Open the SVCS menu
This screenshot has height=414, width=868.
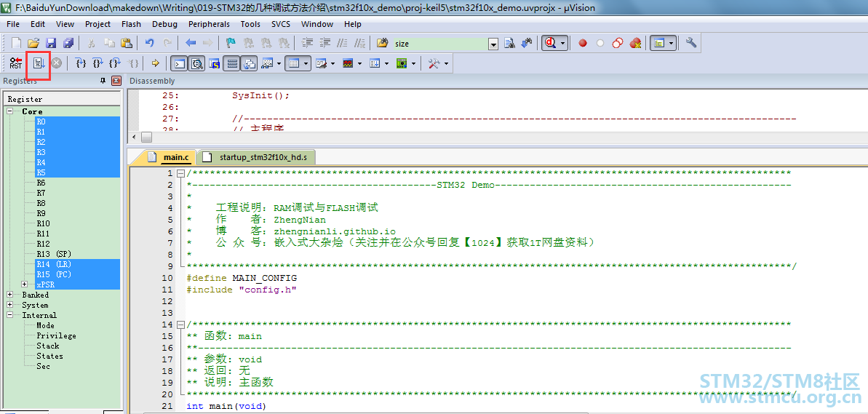coord(281,24)
